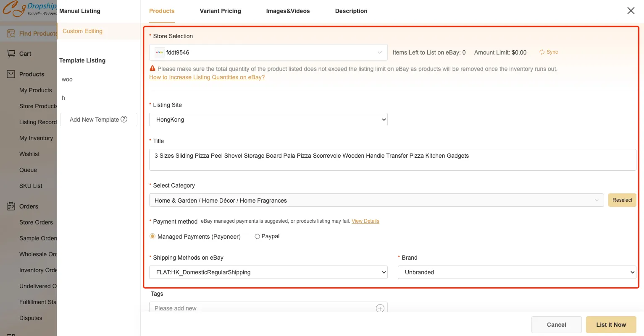Click into the product Title text field

pyautogui.click(x=392, y=159)
